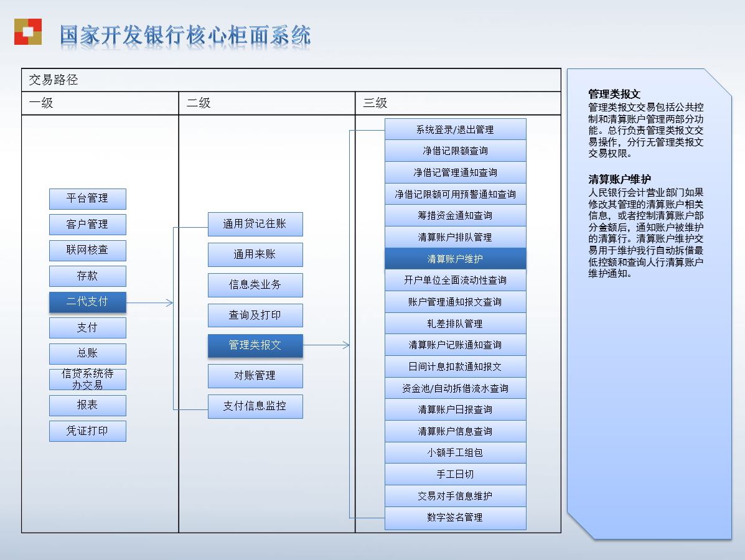The width and height of the screenshot is (745, 560).
Task: Open 总账 in level one
Action: (87, 353)
